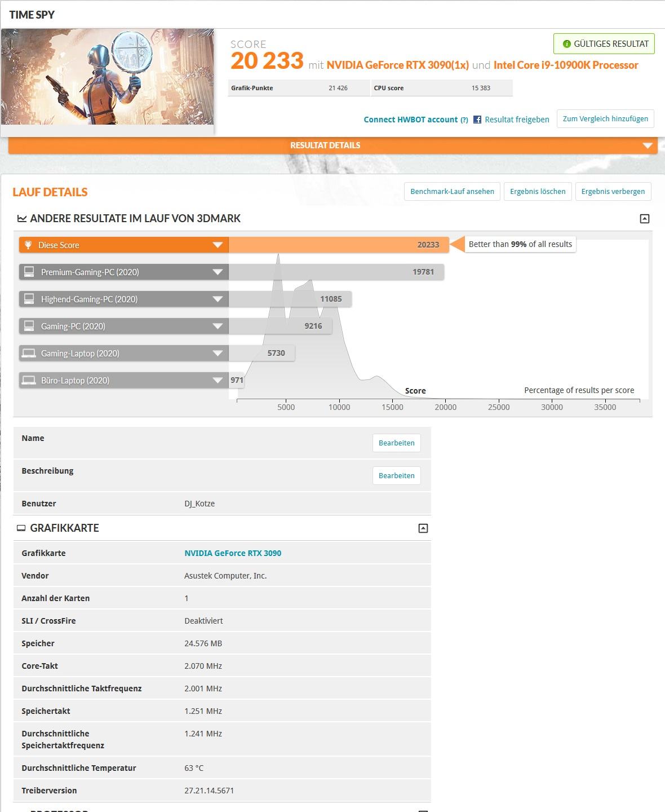Screen dimensions: 665x812
Task: Click the HWBOT help (?) marker
Action: pyautogui.click(x=464, y=120)
